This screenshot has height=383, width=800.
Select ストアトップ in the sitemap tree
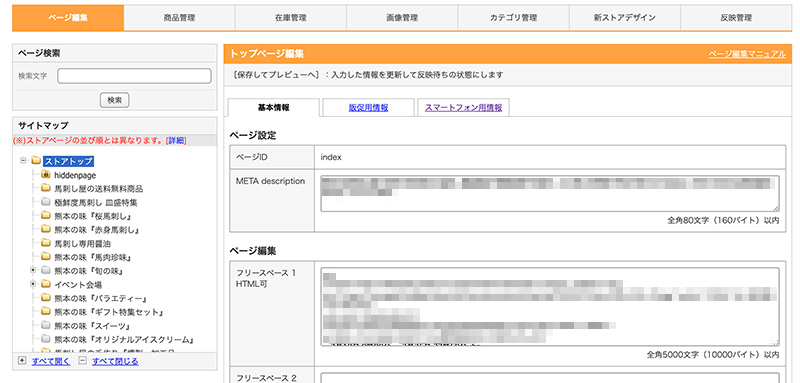point(68,161)
